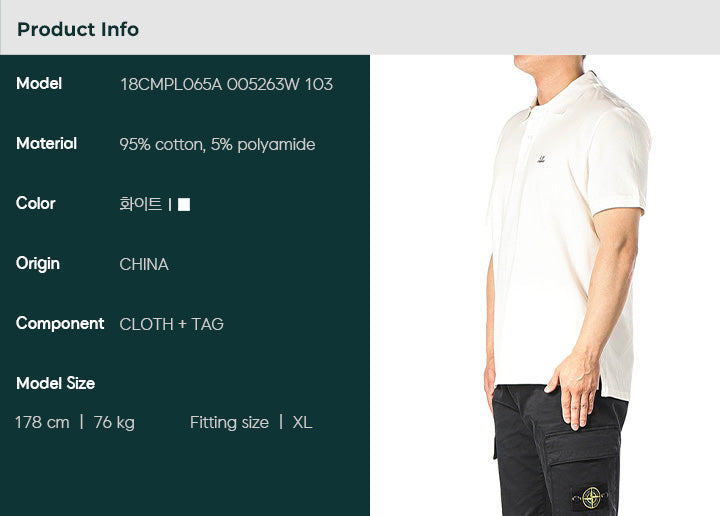Click the CLOTH + TAG value
This screenshot has width=720, height=516.
(x=171, y=324)
